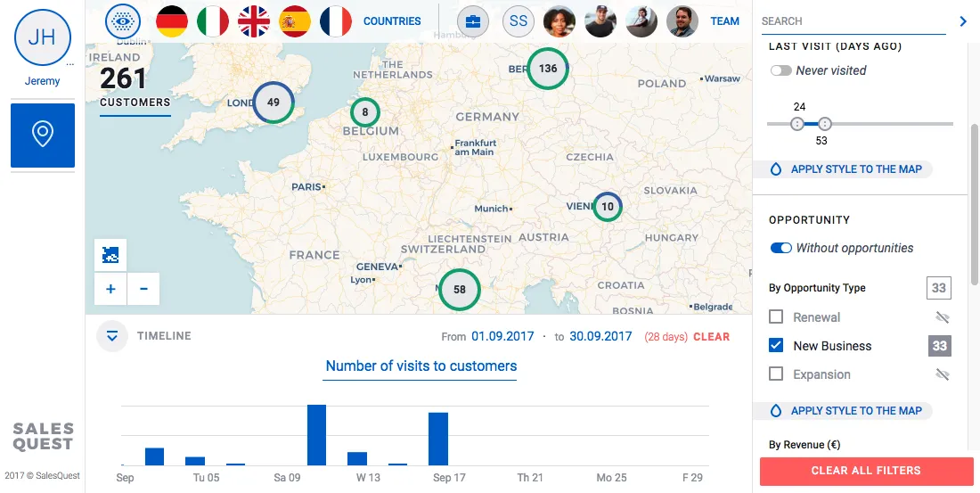The width and height of the screenshot is (980, 493).
Task: Check the Renewal opportunity type
Action: pos(776,317)
